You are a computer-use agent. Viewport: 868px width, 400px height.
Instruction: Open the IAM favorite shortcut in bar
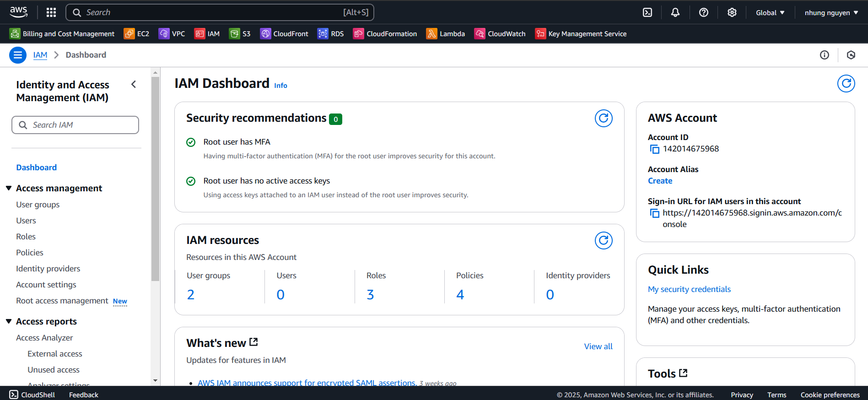pos(207,34)
